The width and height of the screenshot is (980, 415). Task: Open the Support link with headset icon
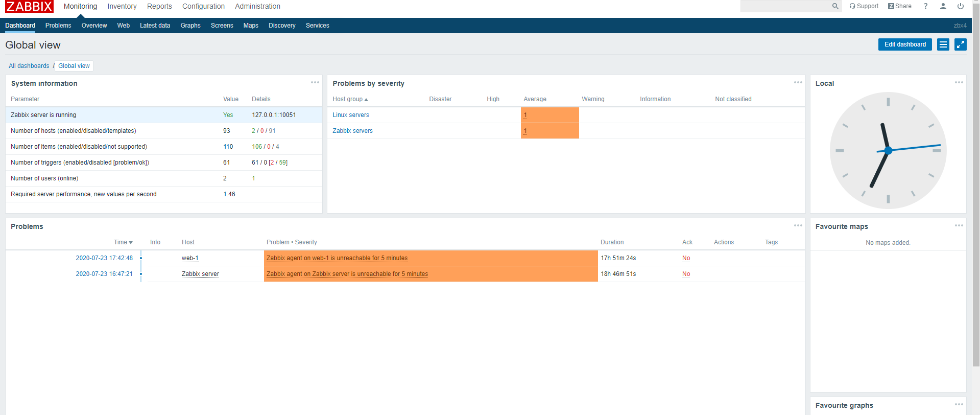[x=864, y=6]
